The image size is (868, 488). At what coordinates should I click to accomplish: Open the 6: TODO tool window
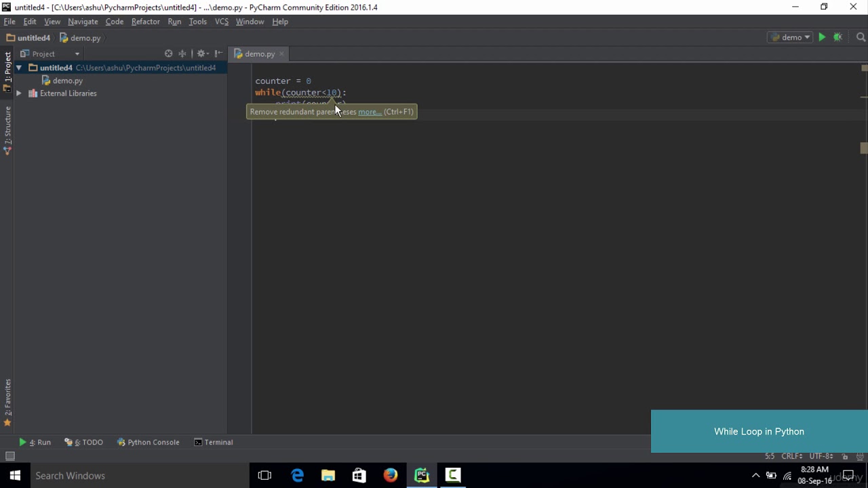84,442
